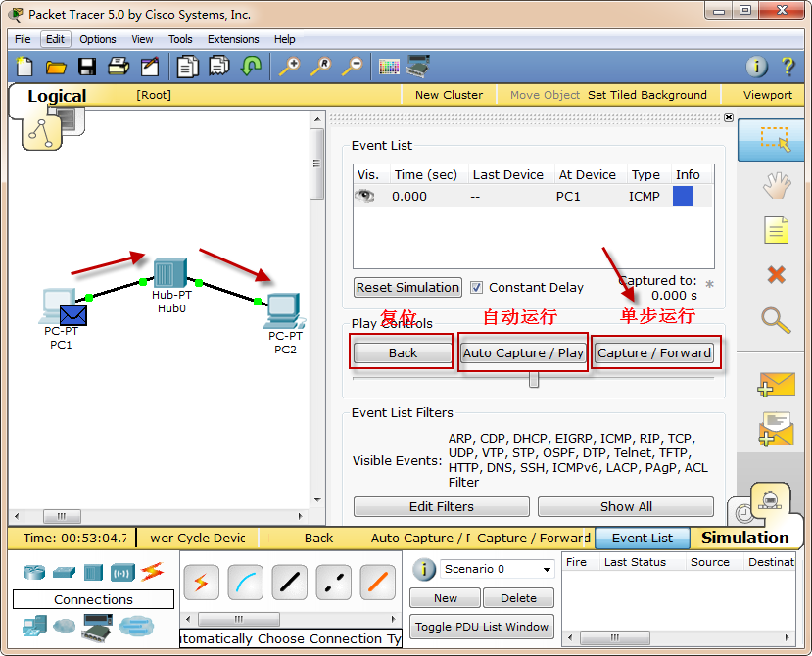Select the automatic connection lightning cable
Screen dimensions: 812x656
click(201, 582)
